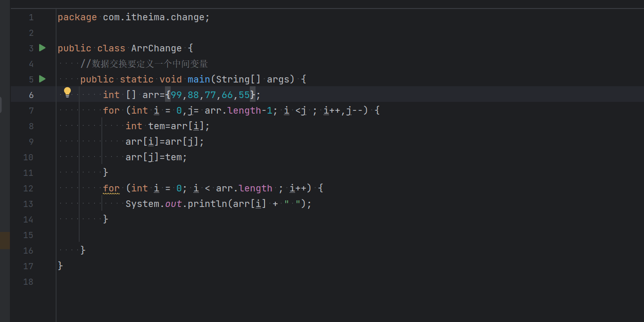The width and height of the screenshot is (644, 322).
Task: Click arr.length in the second for loop
Action: (x=244, y=189)
